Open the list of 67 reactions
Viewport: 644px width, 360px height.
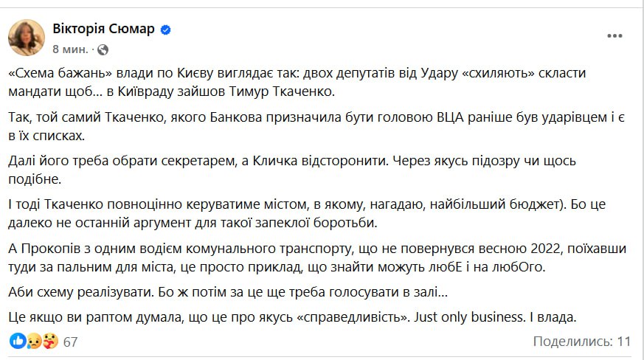pos(70,342)
